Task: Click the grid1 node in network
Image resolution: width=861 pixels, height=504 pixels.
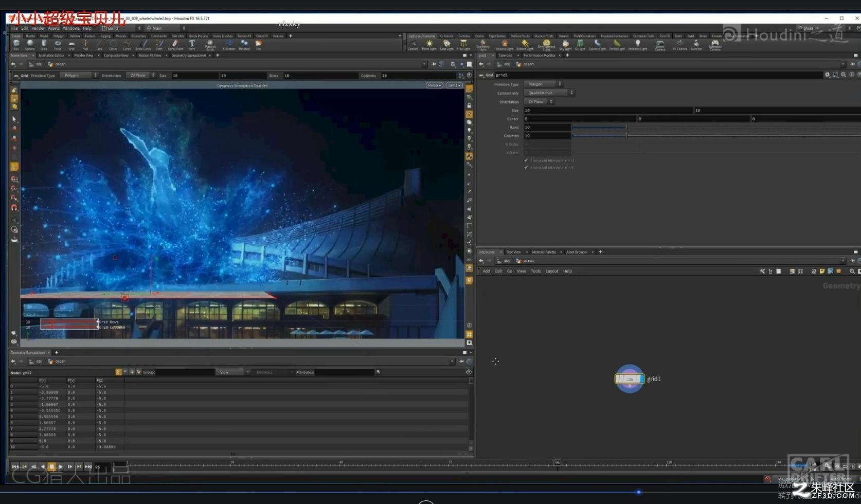Action: pos(630,379)
